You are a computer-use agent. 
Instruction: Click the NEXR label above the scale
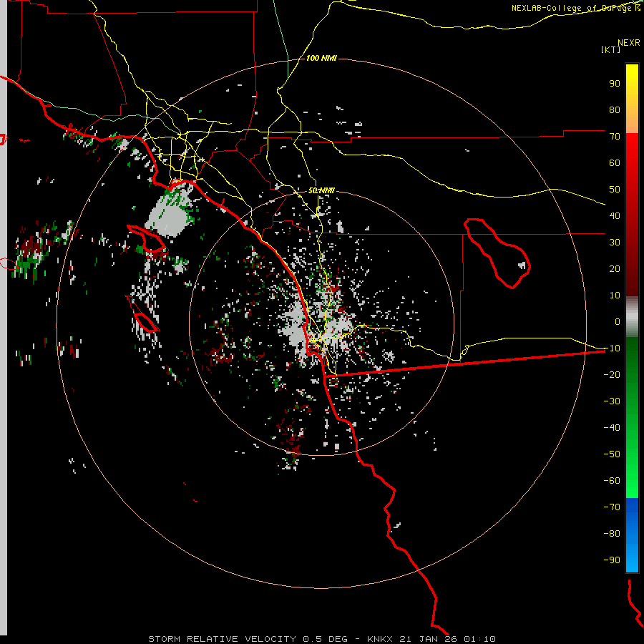point(628,43)
